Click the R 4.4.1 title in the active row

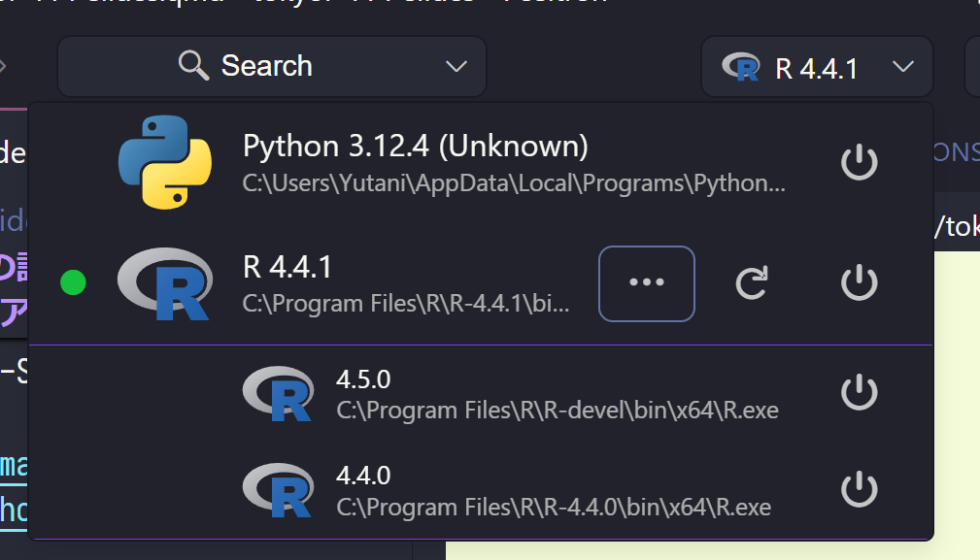[x=287, y=267]
